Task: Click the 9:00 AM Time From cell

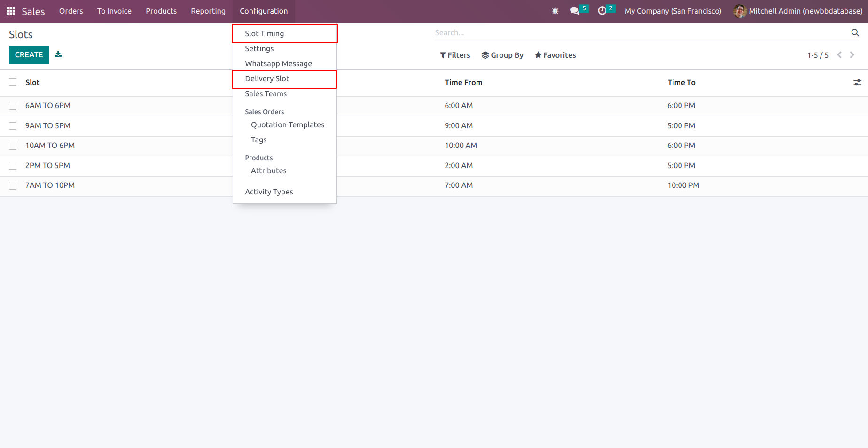Action: pos(459,126)
